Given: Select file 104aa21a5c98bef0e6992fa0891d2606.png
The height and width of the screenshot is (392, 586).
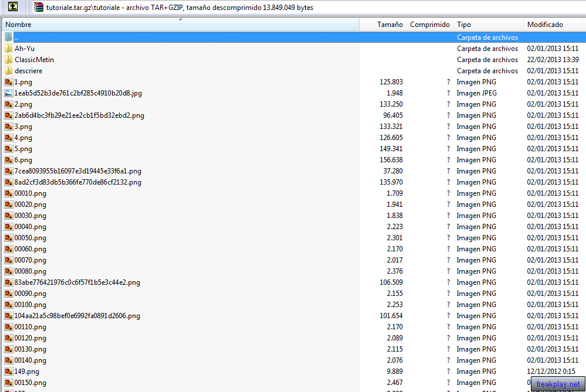Looking at the screenshot, I should 77,316.
